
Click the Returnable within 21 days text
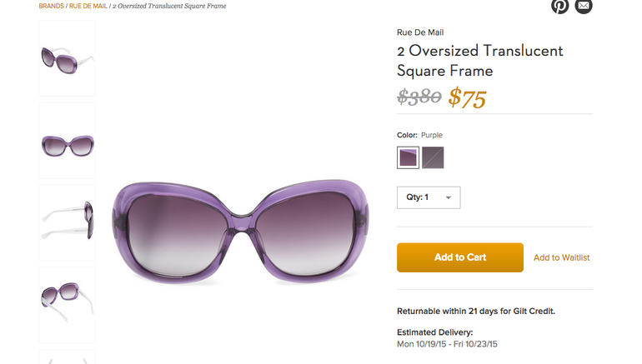click(x=475, y=311)
